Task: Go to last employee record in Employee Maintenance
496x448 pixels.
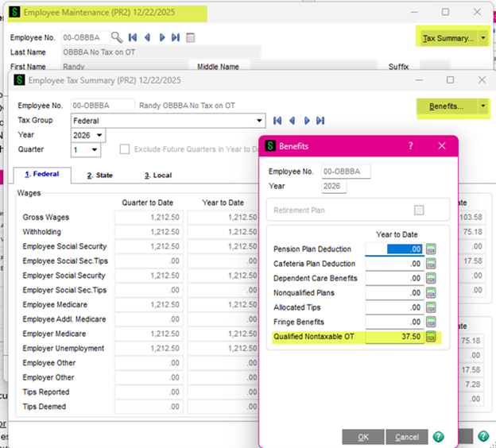Action: point(176,37)
